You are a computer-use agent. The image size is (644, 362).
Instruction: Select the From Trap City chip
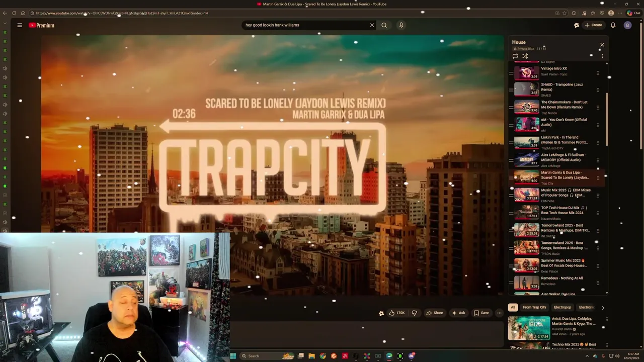pos(534,307)
